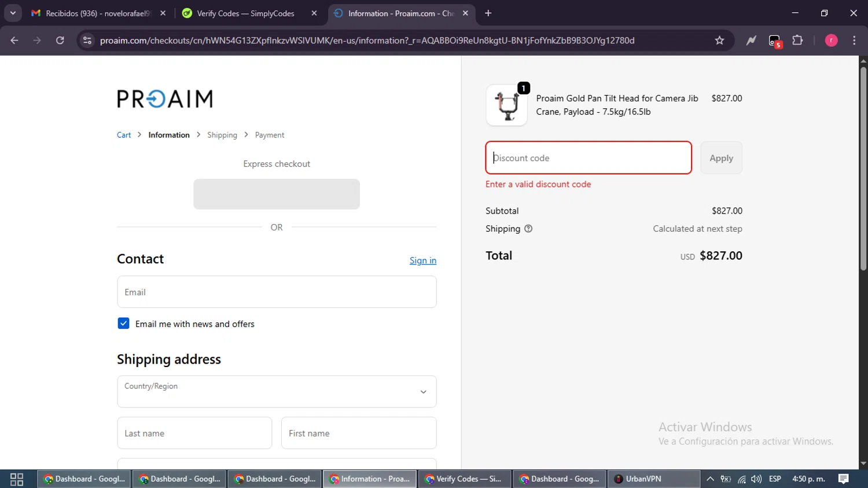Open the Windows notification center
Screen dimensions: 868x488
coord(844,479)
